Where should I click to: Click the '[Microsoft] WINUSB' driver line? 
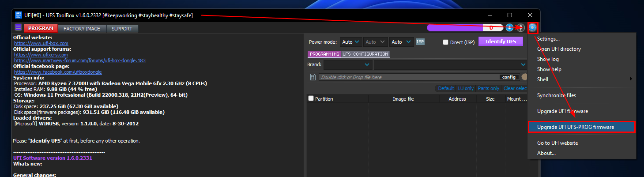point(76,124)
